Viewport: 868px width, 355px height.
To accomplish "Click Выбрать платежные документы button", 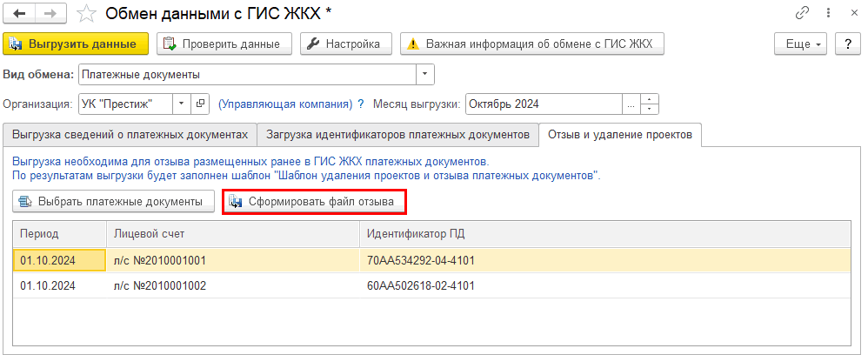I will click(x=113, y=202).
